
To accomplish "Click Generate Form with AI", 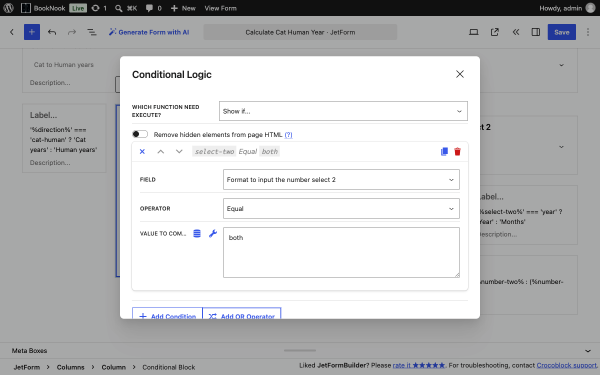I will pos(149,32).
